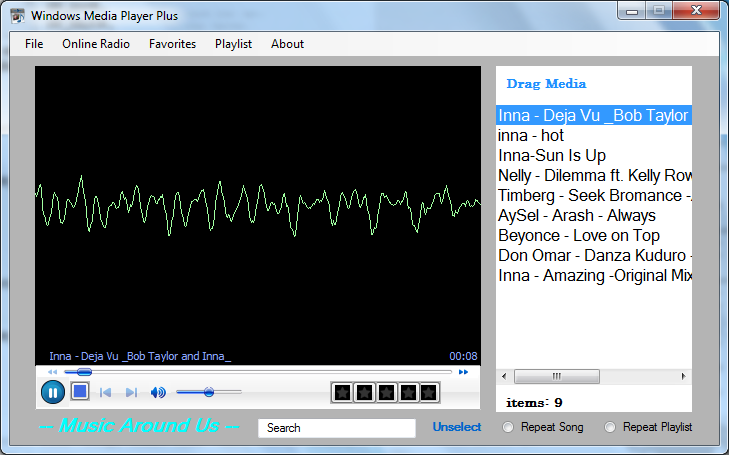This screenshot has width=729, height=455.
Task: Stop playback with the square button
Action: point(80,391)
